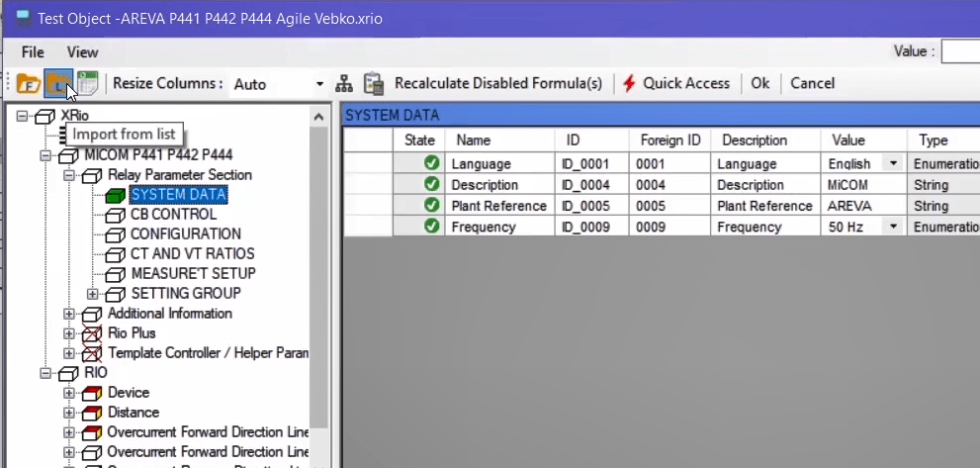Click the Import from file folder icon
The width and height of the screenshot is (980, 468).
point(28,84)
